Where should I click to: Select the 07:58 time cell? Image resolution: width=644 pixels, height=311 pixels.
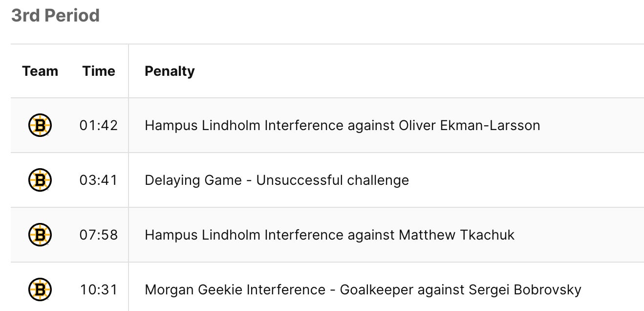tap(99, 235)
